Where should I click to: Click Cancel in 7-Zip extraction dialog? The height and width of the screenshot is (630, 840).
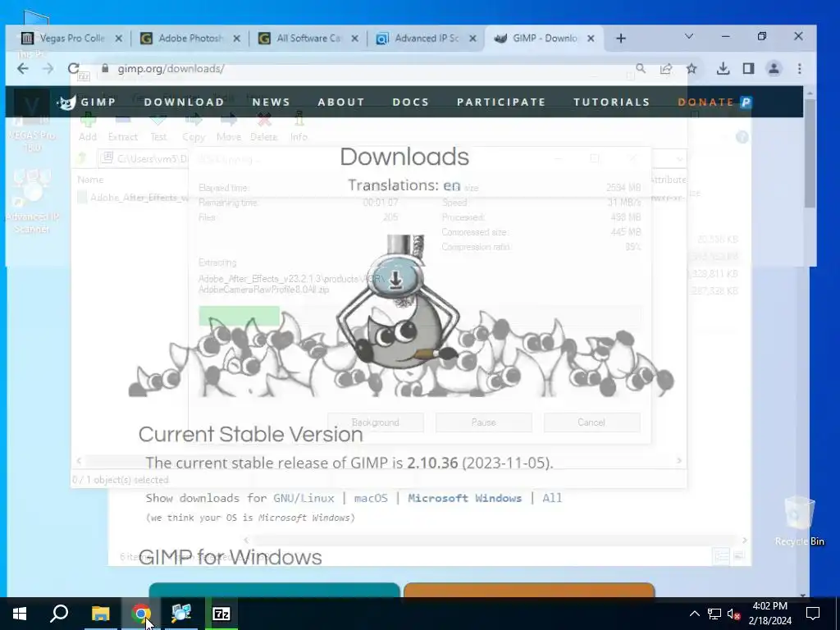tap(591, 422)
